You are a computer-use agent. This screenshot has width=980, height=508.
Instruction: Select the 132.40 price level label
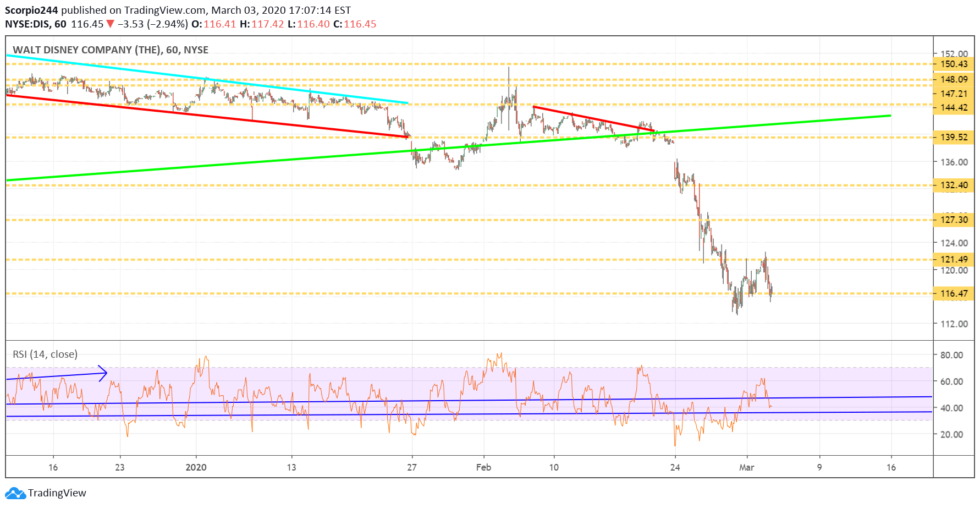tap(954, 185)
